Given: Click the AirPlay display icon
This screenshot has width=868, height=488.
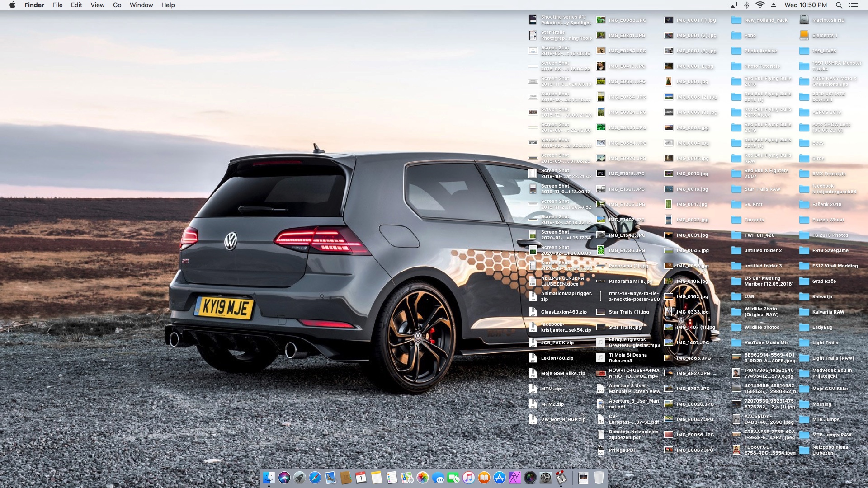Looking at the screenshot, I should click(x=733, y=5).
